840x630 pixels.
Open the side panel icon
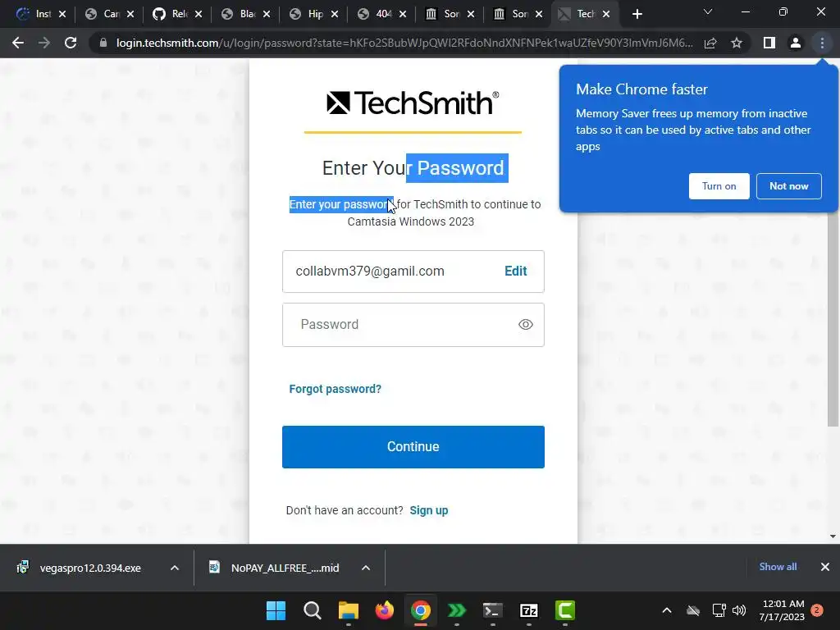point(769,43)
